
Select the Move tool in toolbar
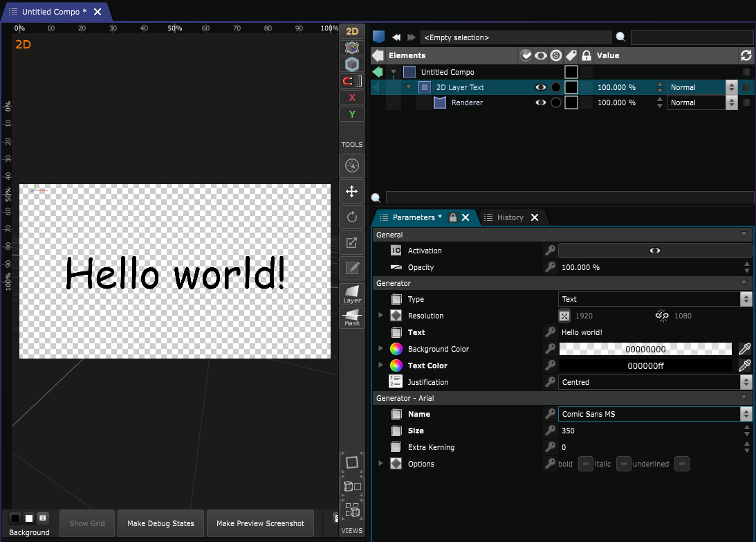[352, 192]
